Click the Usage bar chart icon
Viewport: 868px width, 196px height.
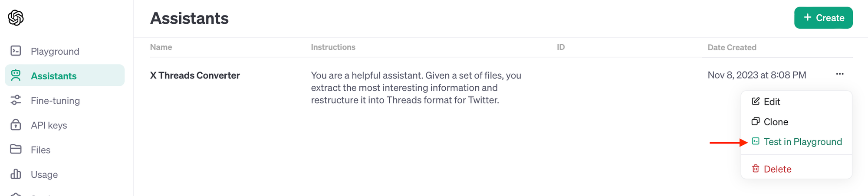16,174
